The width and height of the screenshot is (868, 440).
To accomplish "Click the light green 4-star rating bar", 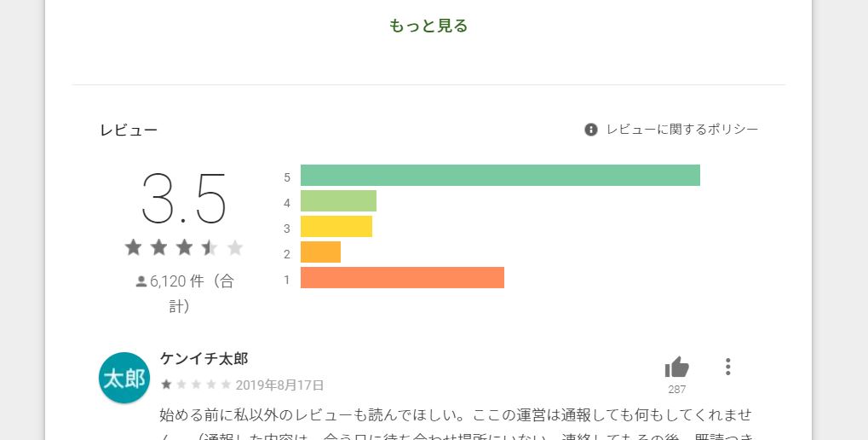I will click(x=338, y=200).
